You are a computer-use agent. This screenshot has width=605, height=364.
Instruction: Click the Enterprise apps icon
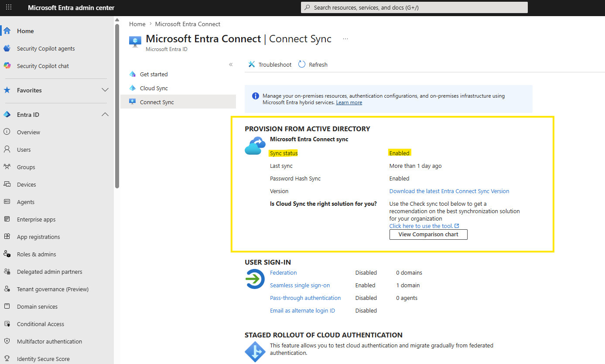click(x=7, y=219)
